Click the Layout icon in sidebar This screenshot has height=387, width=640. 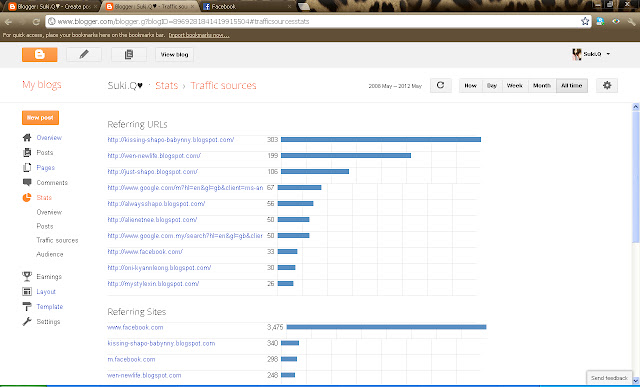(27, 291)
